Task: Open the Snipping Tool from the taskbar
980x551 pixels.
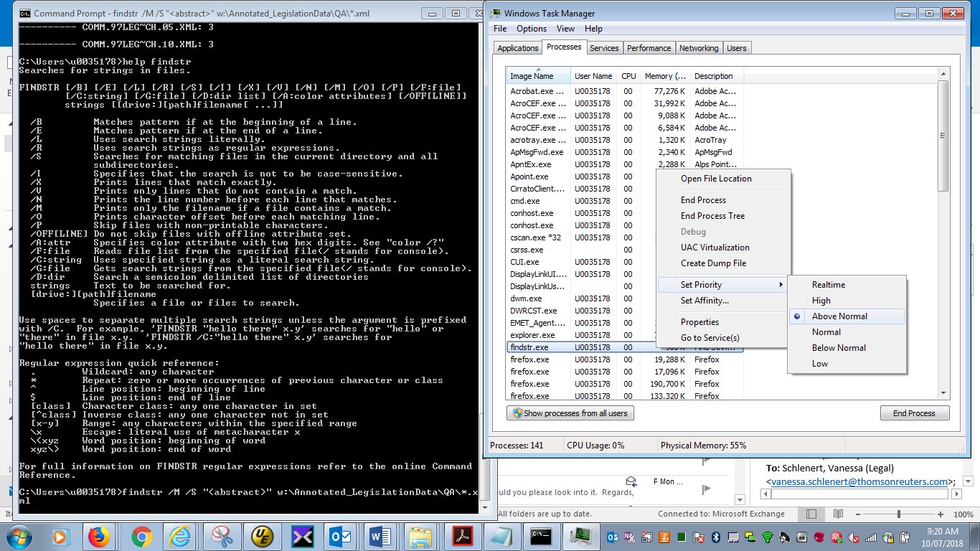Action: click(222, 536)
